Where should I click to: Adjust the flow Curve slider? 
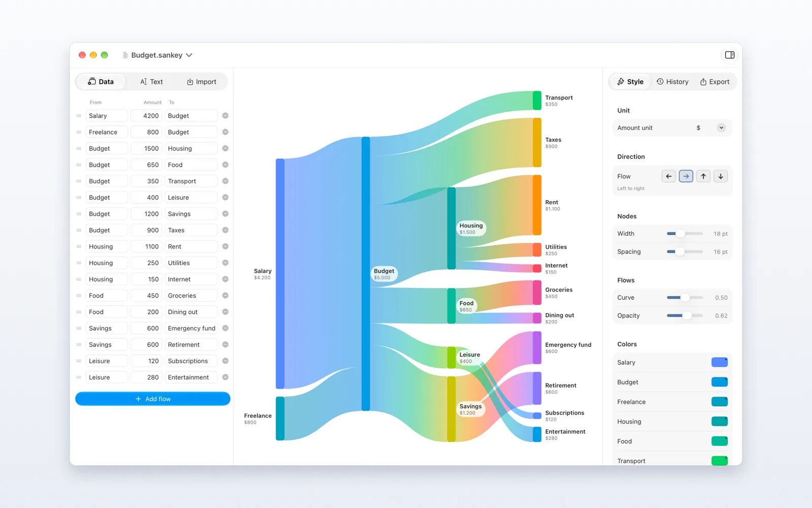pos(685,298)
